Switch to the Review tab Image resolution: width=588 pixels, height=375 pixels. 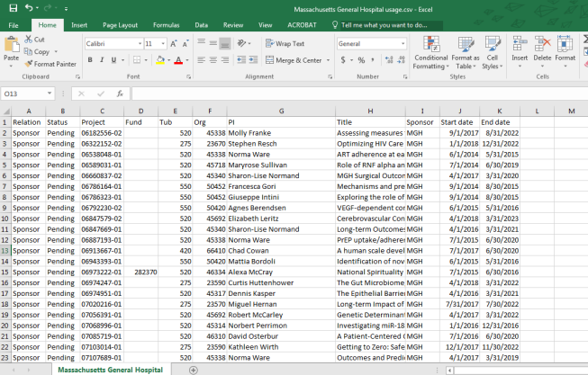[x=233, y=25]
